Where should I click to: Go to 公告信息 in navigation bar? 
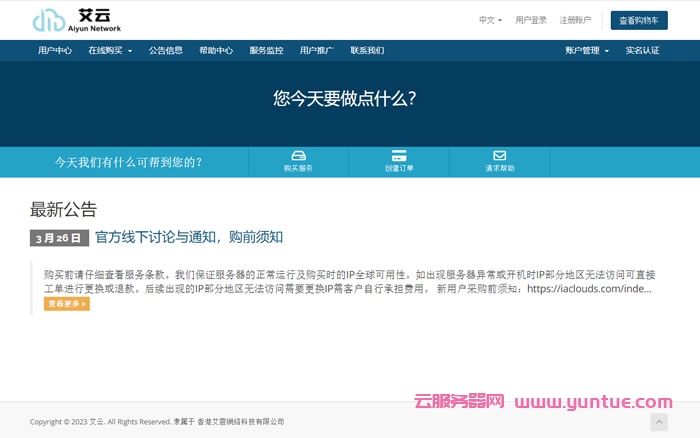pyautogui.click(x=166, y=51)
